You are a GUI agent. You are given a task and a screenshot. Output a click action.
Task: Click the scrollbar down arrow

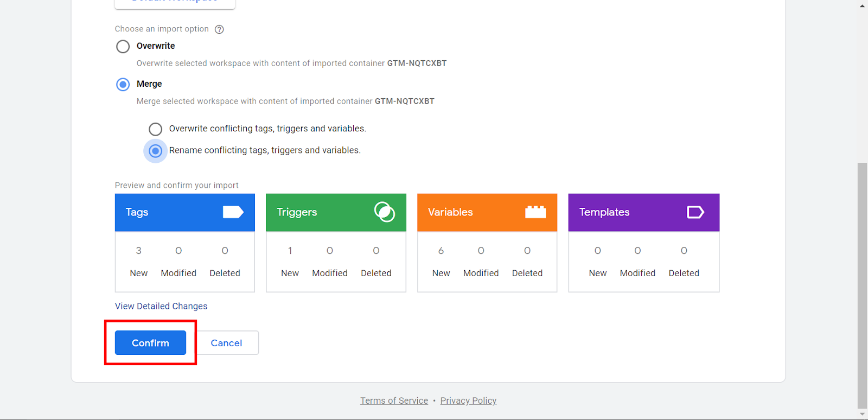(x=862, y=415)
